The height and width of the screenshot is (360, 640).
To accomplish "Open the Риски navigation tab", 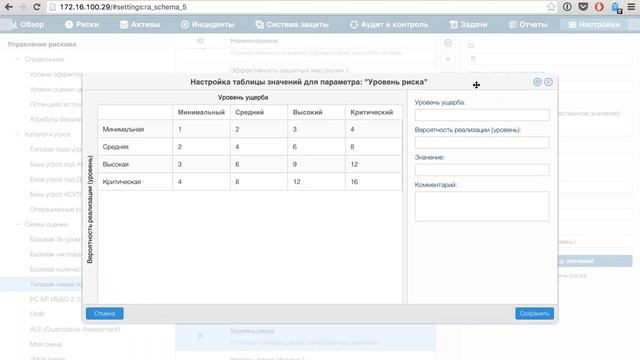I will coord(82,24).
